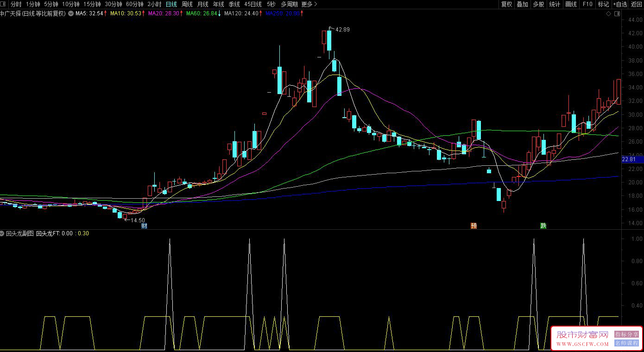Toggle 复权 price adjustment
Image resolution: width=644 pixels, height=352 pixels.
pos(506,4)
